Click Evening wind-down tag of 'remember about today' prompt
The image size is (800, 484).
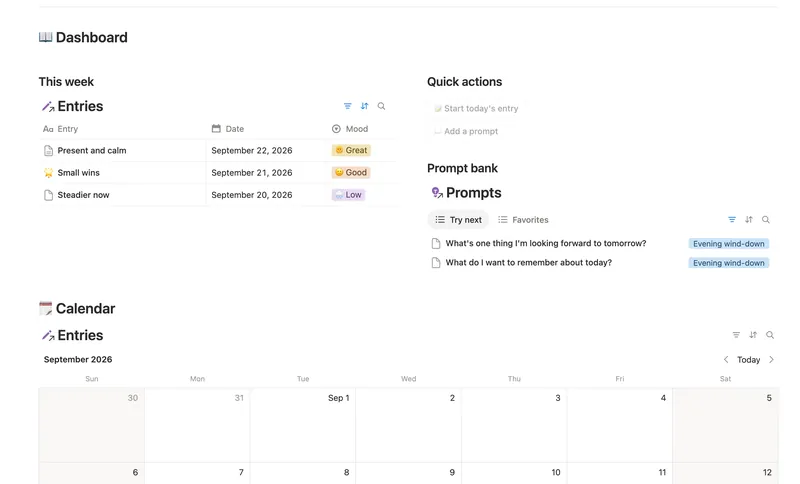729,263
